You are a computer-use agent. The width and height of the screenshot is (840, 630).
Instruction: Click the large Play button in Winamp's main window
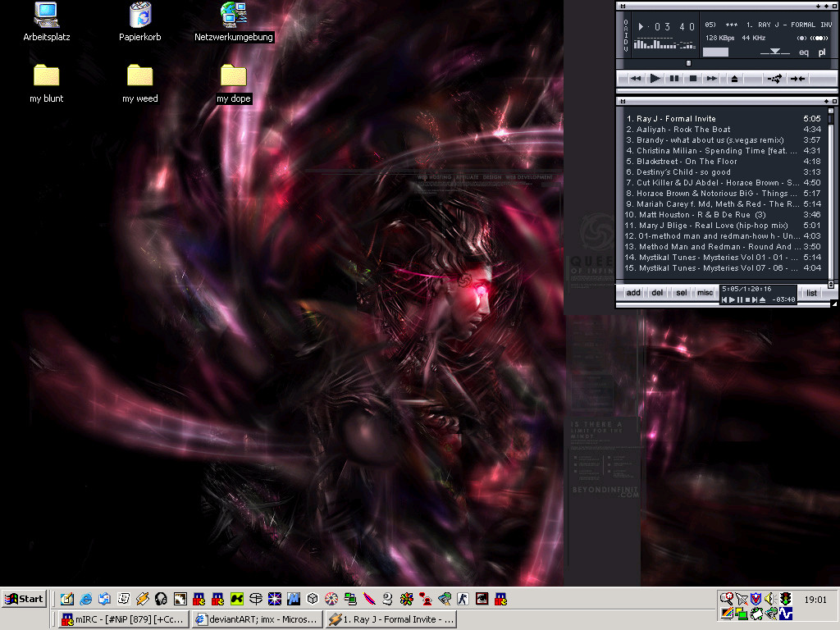655,79
